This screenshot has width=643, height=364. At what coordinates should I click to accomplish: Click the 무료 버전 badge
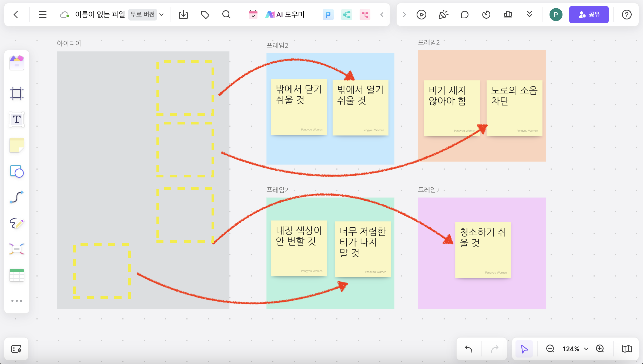pos(143,14)
